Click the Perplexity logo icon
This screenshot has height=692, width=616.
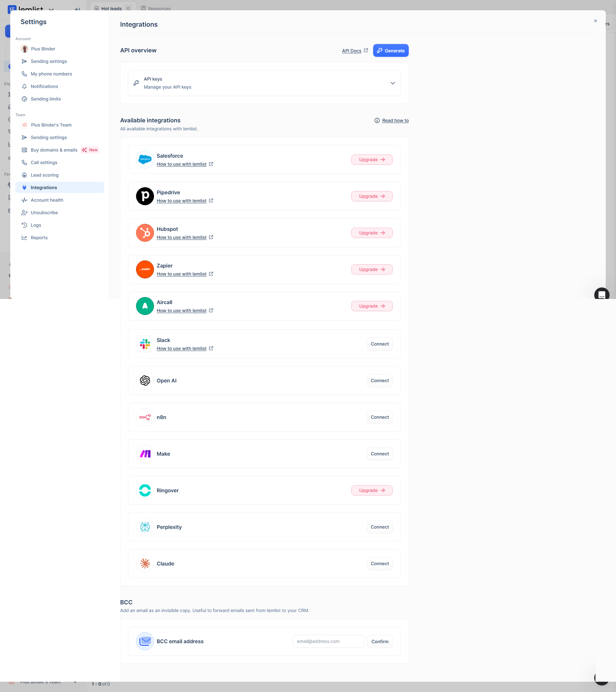pyautogui.click(x=145, y=527)
